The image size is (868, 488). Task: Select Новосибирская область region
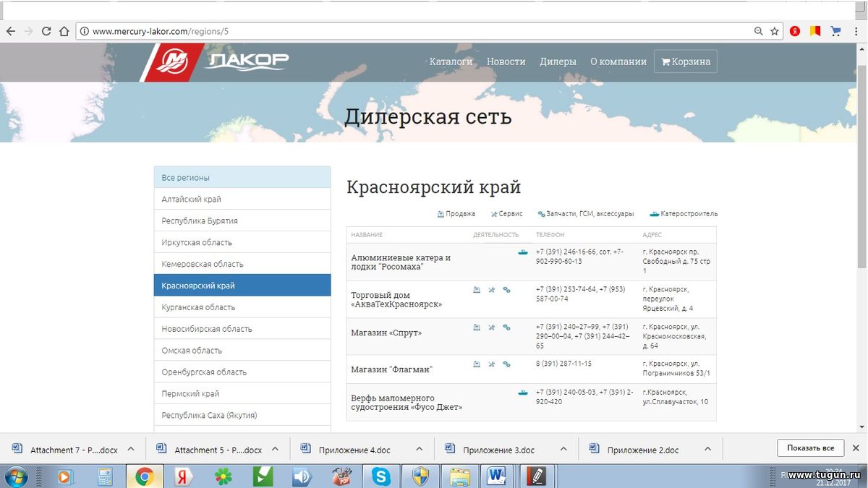point(242,329)
